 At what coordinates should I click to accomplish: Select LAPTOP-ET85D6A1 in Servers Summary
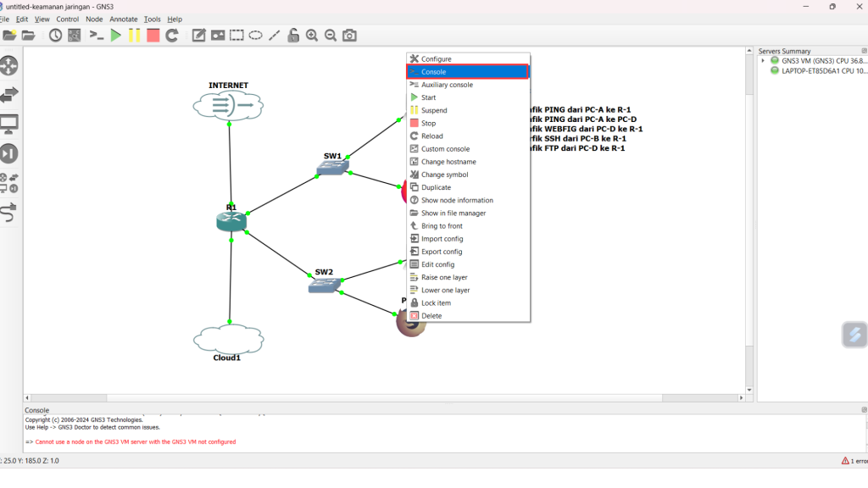coord(818,71)
